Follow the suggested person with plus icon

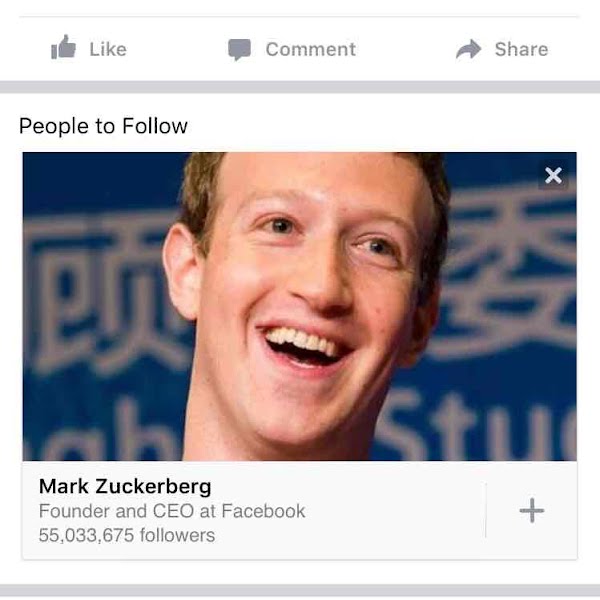point(532,510)
